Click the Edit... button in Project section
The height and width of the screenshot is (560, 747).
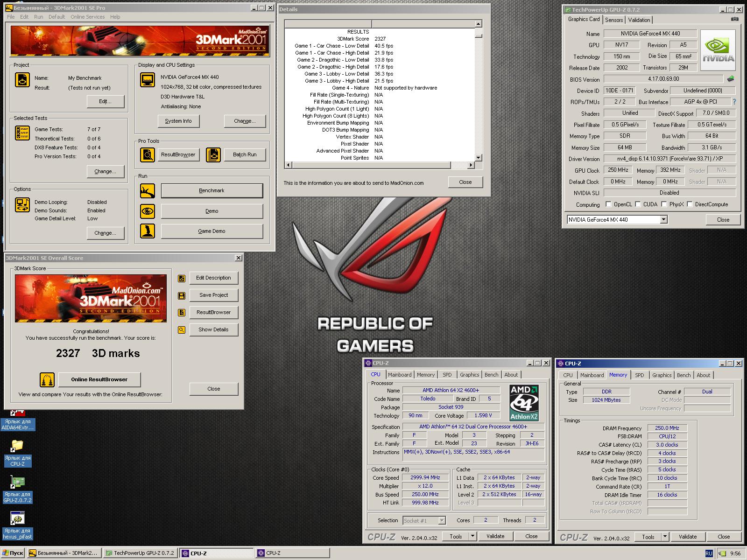point(106,101)
